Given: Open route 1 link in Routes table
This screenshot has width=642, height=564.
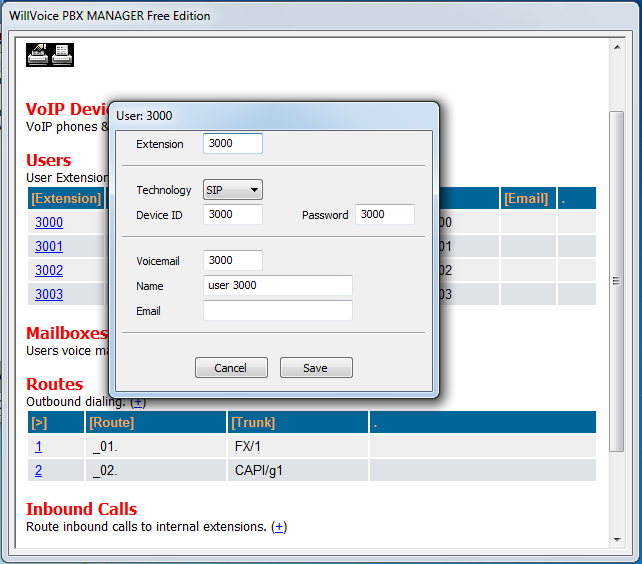Looking at the screenshot, I should click(x=38, y=446).
